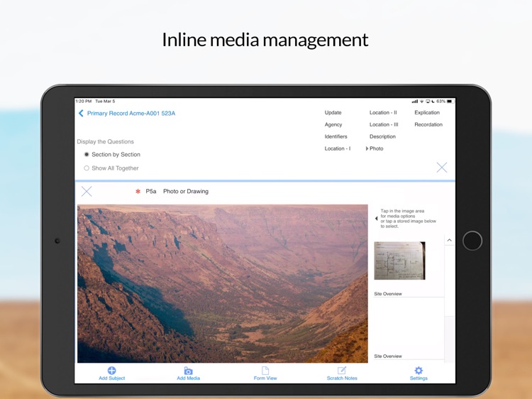Read the 'Tap in the image area' hint

(x=408, y=219)
